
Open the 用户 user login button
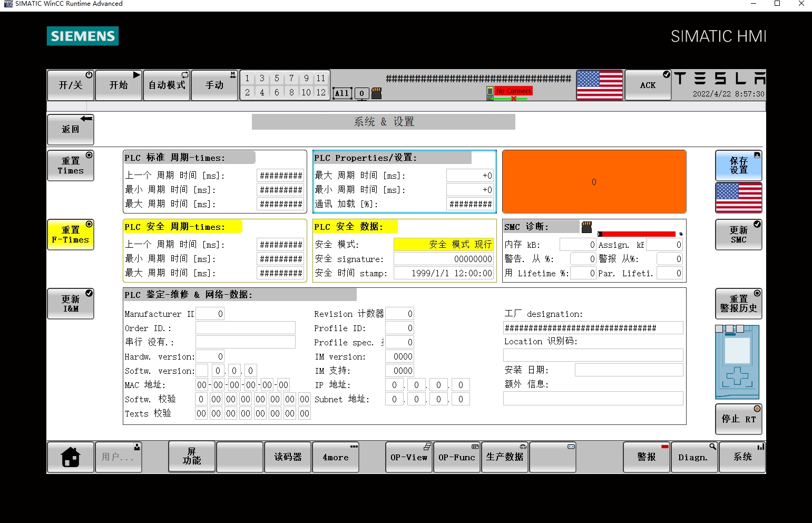pos(119,457)
